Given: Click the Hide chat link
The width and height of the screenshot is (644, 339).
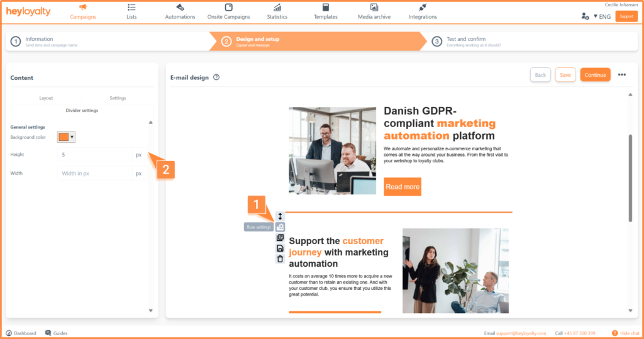Looking at the screenshot, I should [x=625, y=333].
